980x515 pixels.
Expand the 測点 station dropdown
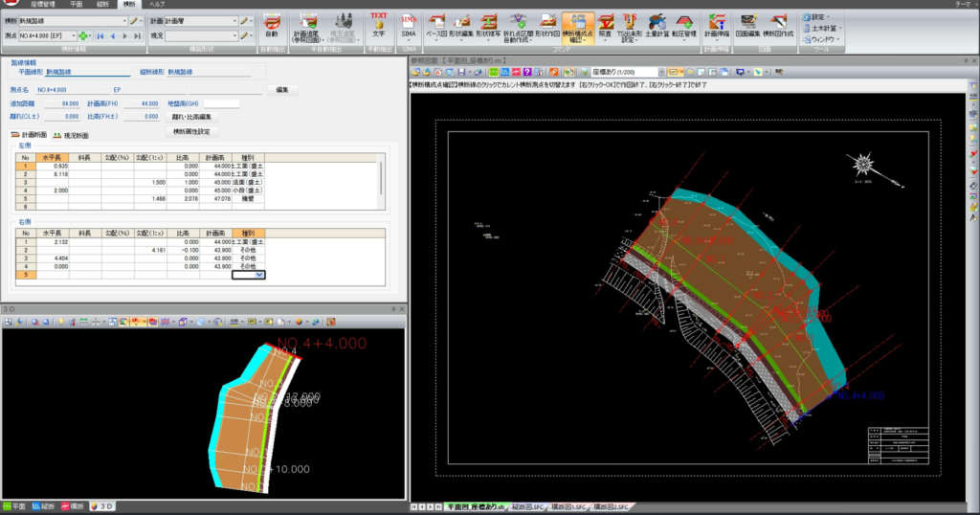point(73,35)
